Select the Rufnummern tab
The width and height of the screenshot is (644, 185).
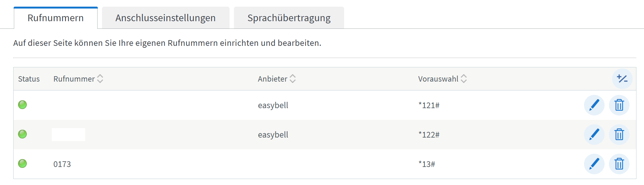(56, 18)
